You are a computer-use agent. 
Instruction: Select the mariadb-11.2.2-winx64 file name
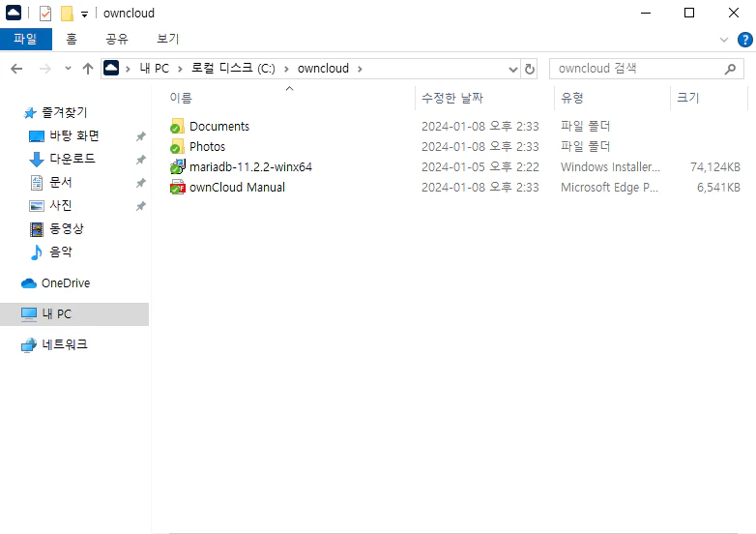(x=250, y=167)
